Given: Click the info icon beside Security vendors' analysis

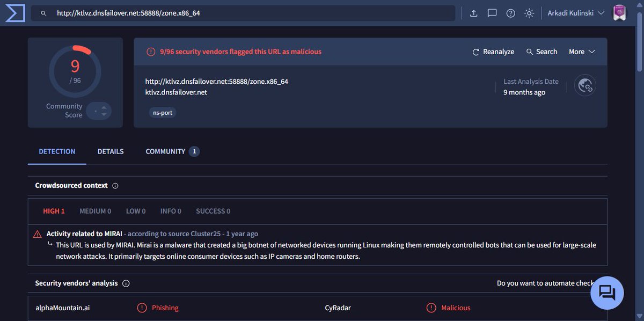Looking at the screenshot, I should (126, 283).
